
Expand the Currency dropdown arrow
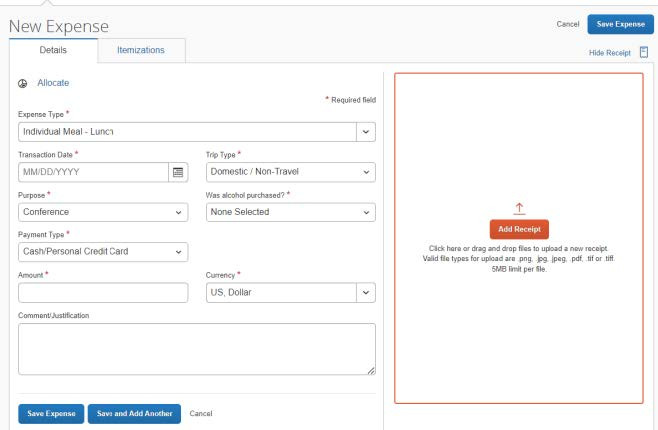click(365, 292)
